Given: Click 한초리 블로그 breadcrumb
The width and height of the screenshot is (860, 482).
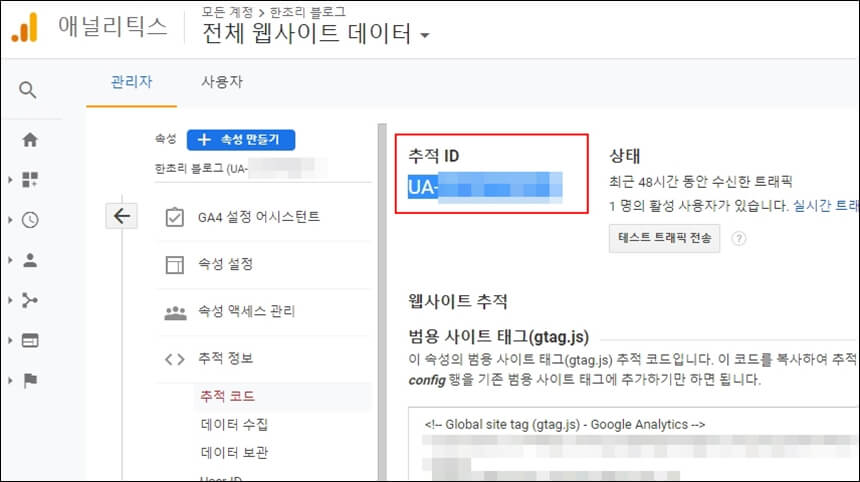Looking at the screenshot, I should (307, 12).
